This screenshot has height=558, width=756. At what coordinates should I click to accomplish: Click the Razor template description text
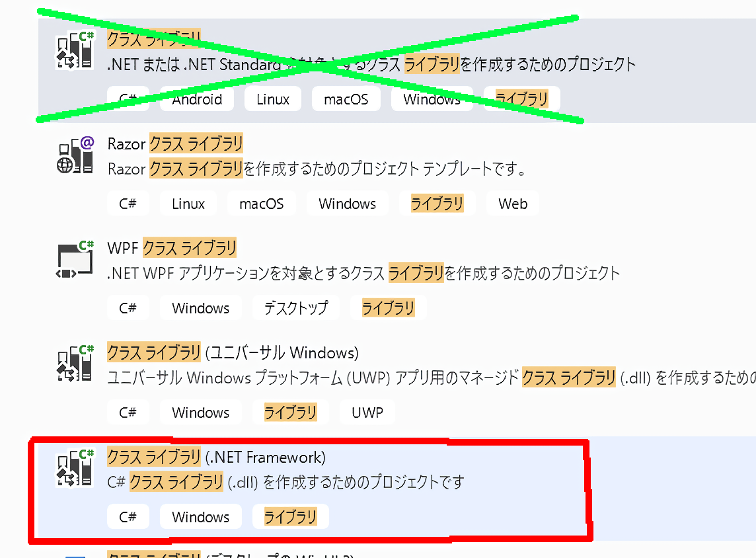click(x=317, y=169)
